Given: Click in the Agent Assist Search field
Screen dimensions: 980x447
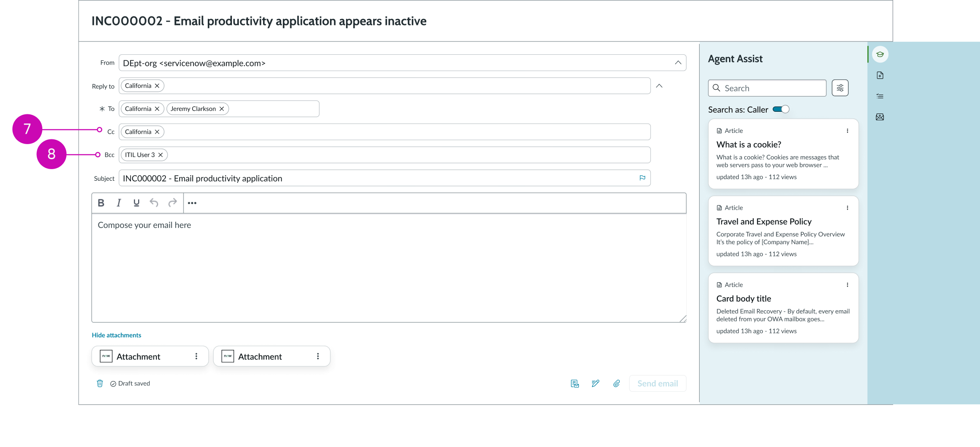Looking at the screenshot, I should tap(767, 88).
